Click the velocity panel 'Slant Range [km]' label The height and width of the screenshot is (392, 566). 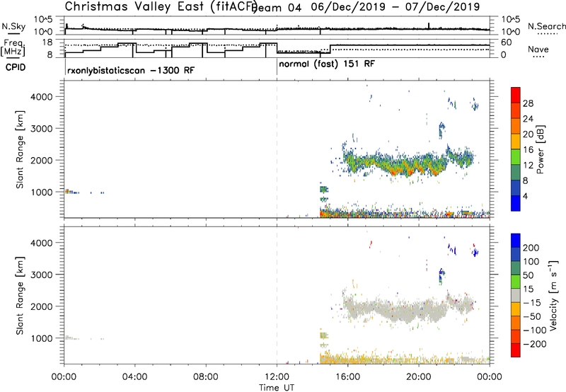20,296
